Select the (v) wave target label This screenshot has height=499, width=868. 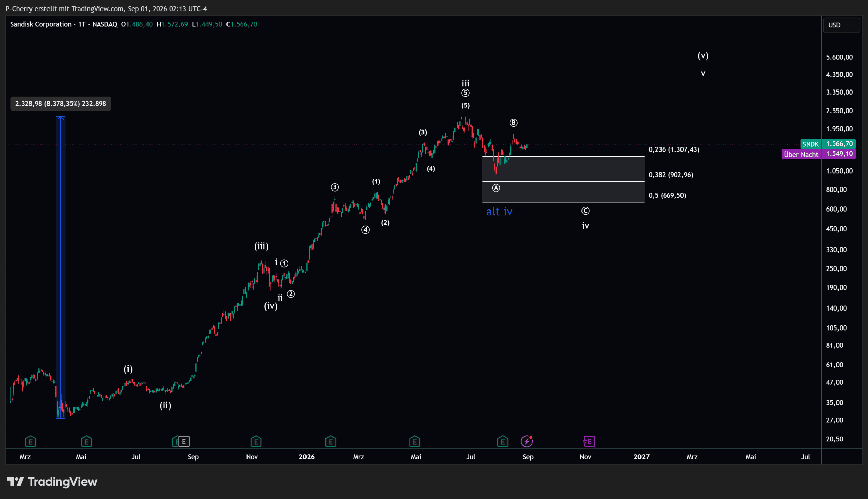pyautogui.click(x=703, y=56)
